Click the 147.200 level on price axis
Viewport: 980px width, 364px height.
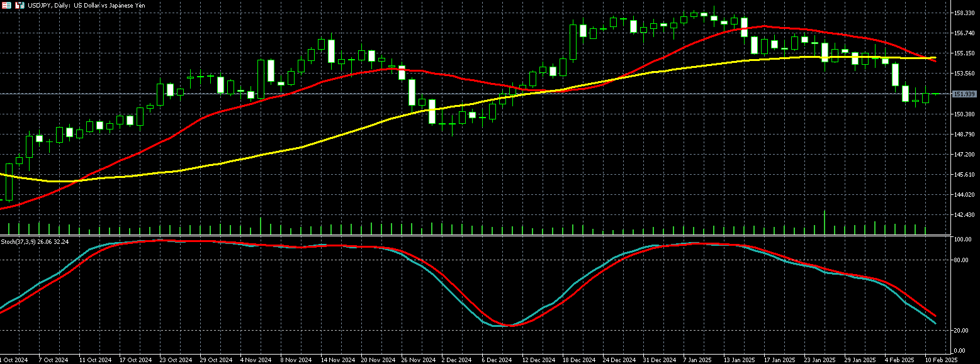964,154
